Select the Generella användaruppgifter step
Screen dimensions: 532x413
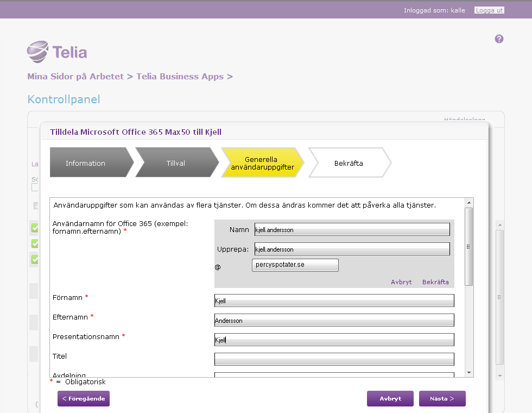[x=262, y=162]
